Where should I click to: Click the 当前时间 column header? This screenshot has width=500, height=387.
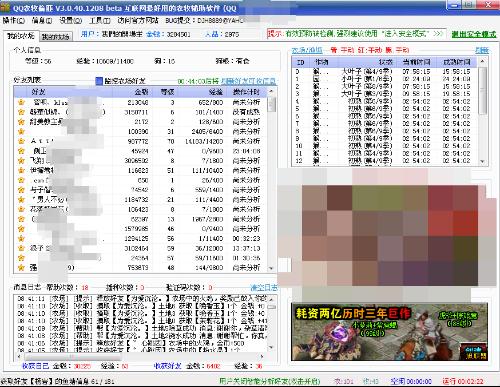point(417,62)
